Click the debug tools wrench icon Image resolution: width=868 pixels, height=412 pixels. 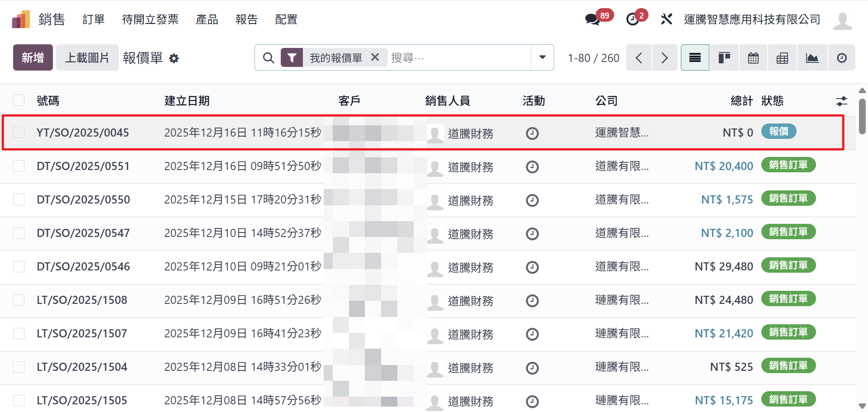coord(666,19)
